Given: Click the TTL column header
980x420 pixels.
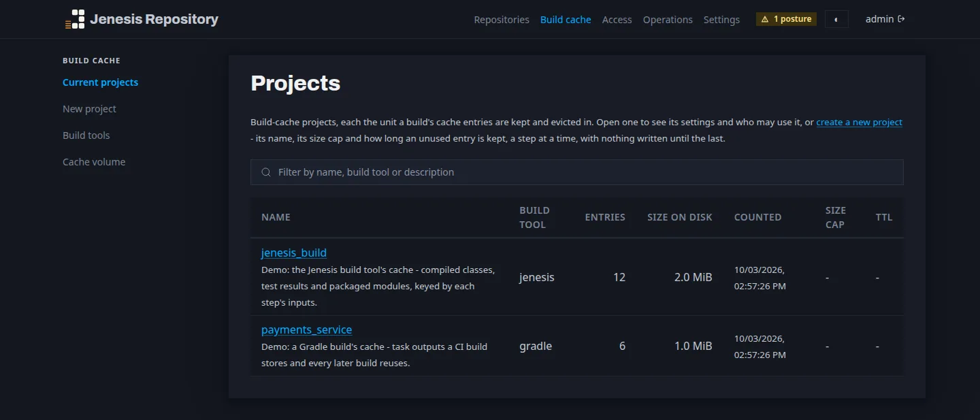Looking at the screenshot, I should (x=884, y=217).
